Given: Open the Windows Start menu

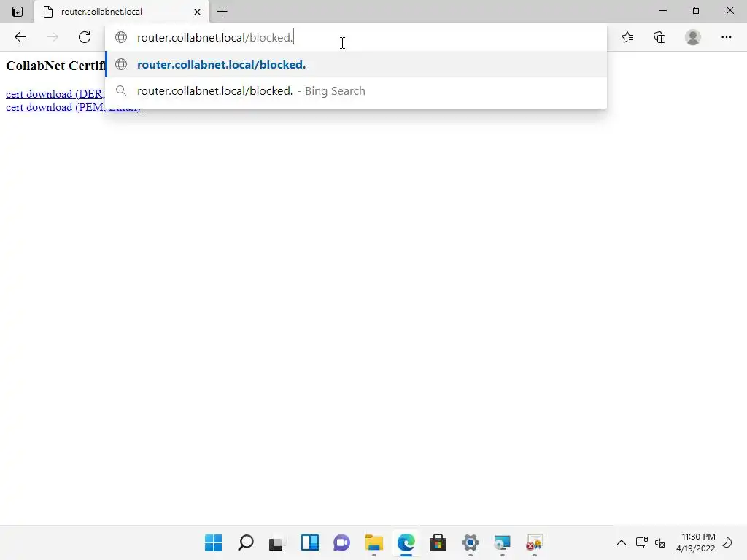Looking at the screenshot, I should point(214,542).
